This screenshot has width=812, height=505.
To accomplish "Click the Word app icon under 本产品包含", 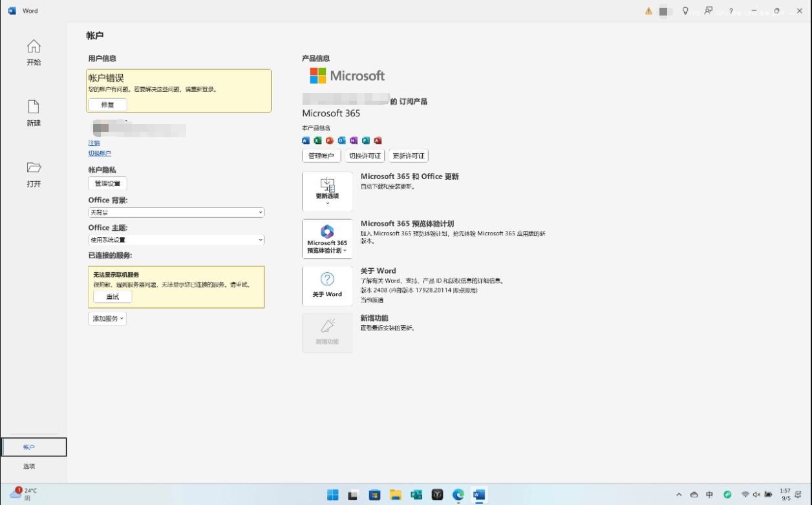I will 306,140.
